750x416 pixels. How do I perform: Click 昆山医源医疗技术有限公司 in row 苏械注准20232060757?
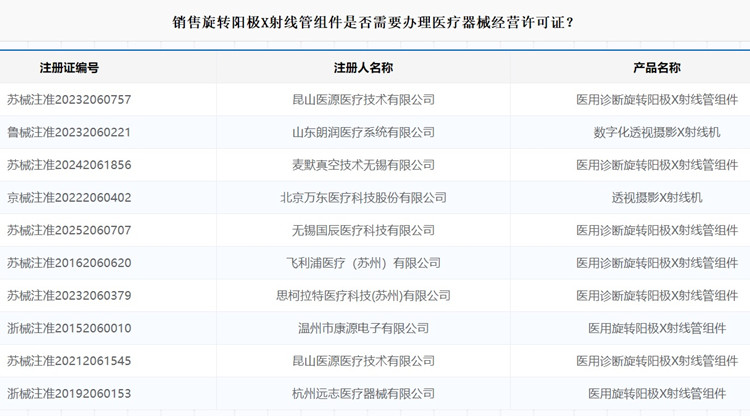(364, 99)
